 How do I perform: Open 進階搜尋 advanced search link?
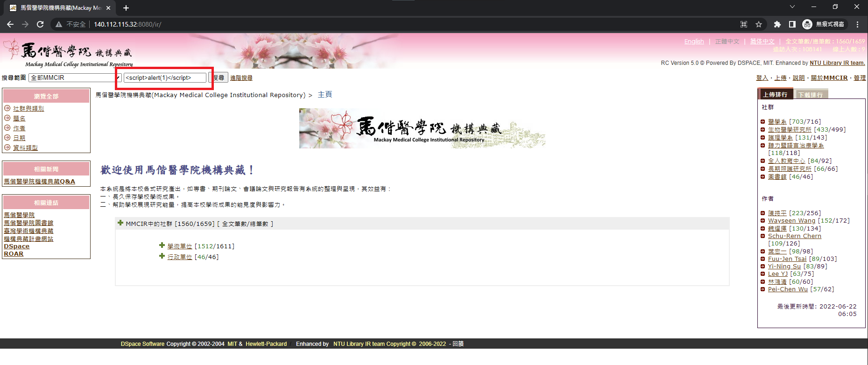pos(241,78)
